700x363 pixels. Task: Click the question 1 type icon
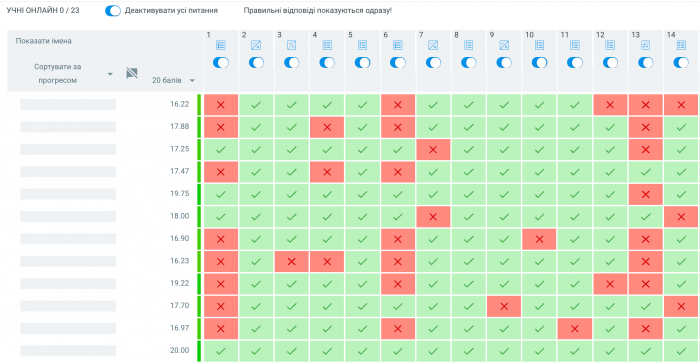point(221,45)
